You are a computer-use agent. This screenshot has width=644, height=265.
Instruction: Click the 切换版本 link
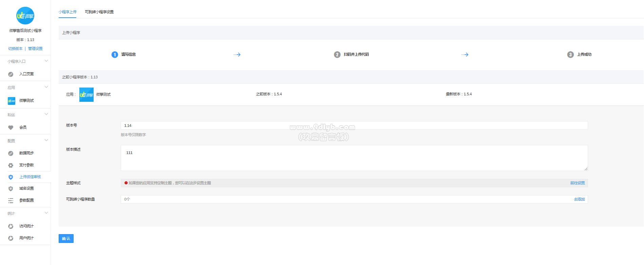15,49
